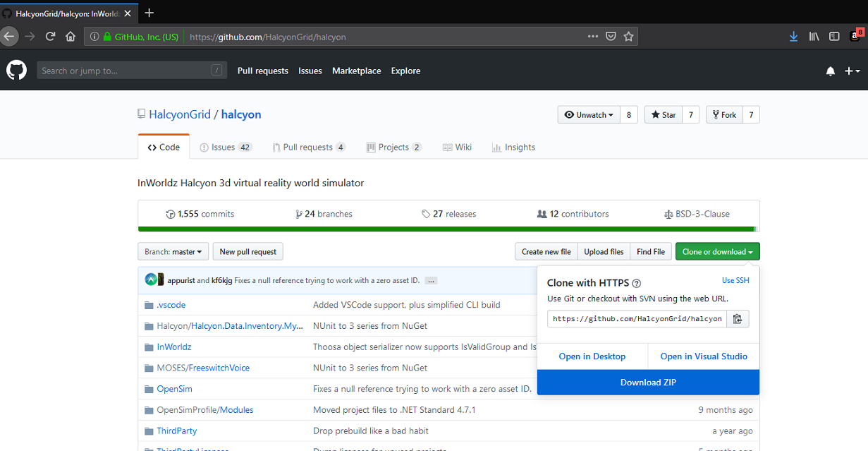Open Marketplace in top navigation

click(357, 71)
